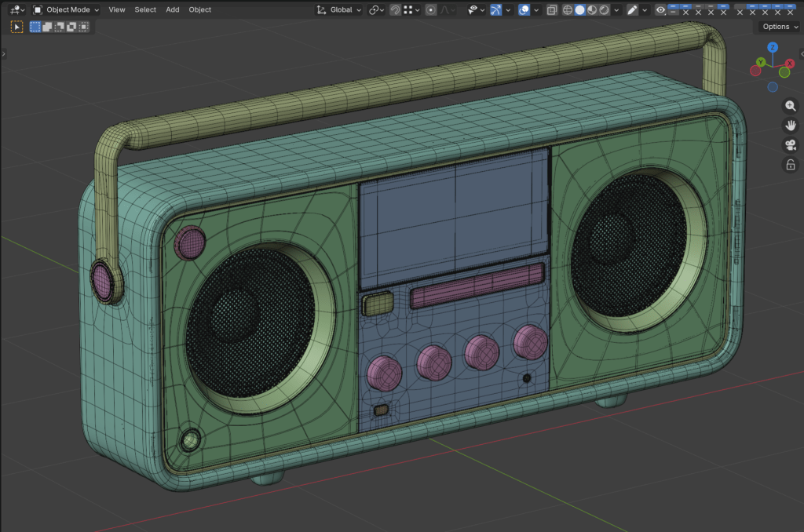Screen dimensions: 804x532
Task: Switch to rendered viewport shading
Action: click(x=604, y=10)
